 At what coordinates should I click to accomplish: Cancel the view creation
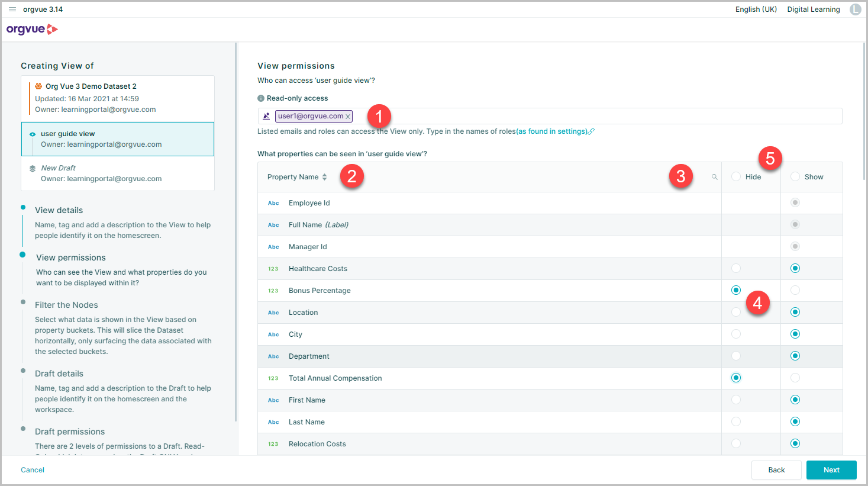point(33,470)
